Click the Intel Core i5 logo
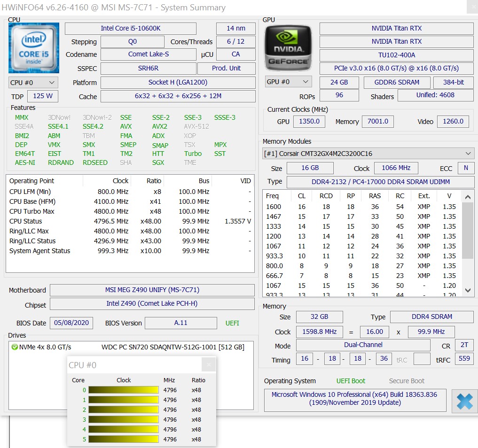The height and width of the screenshot is (448, 478). (33, 48)
